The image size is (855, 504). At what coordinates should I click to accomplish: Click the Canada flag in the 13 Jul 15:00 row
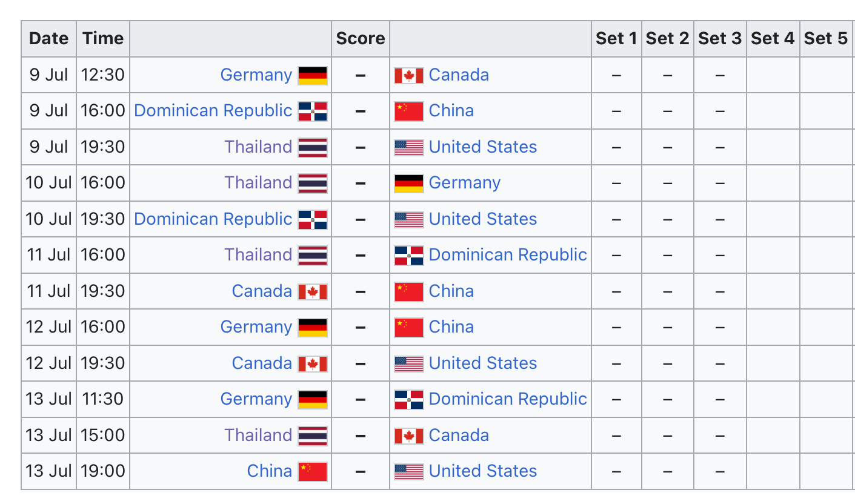[x=409, y=436]
